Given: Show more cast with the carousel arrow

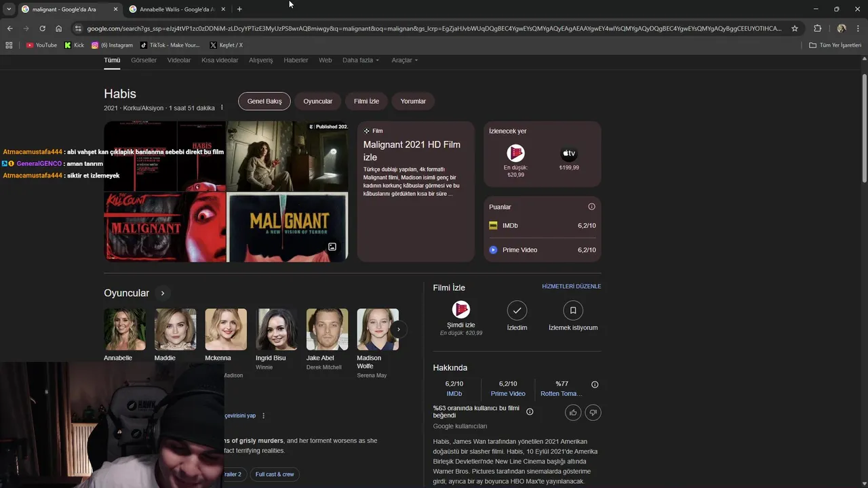Looking at the screenshot, I should point(399,329).
